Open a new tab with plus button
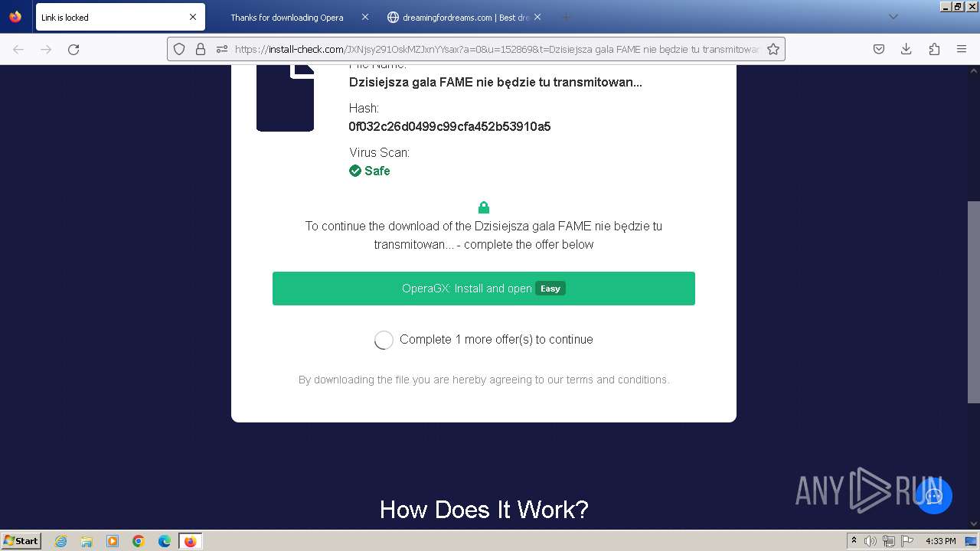980x551 pixels. pyautogui.click(x=567, y=17)
